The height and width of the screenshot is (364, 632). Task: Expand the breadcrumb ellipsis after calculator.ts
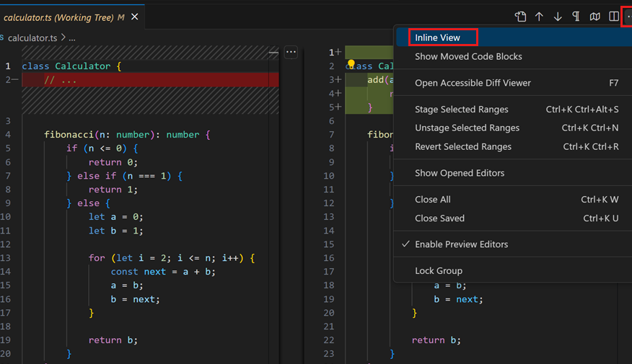pyautogui.click(x=72, y=37)
